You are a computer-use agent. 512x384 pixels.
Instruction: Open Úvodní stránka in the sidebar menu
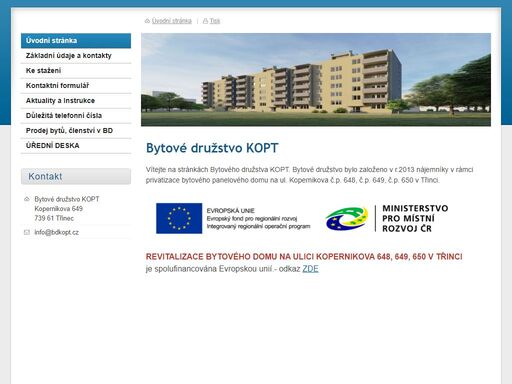tap(76, 41)
